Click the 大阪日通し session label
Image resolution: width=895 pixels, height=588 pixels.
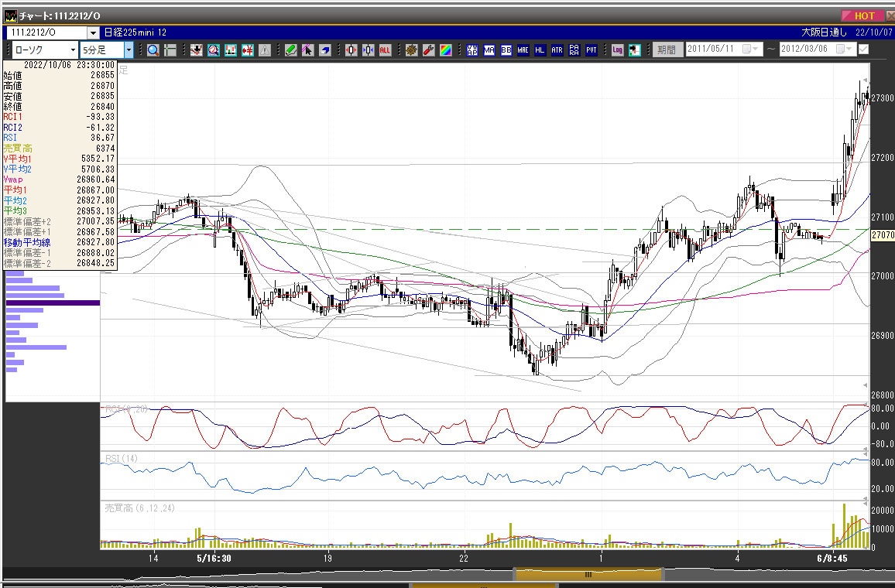coord(825,32)
